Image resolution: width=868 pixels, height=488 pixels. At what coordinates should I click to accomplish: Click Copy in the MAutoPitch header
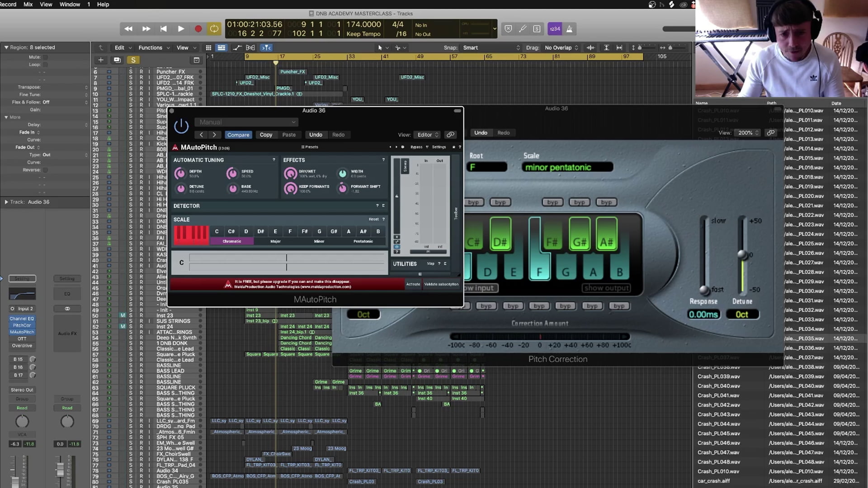point(266,135)
